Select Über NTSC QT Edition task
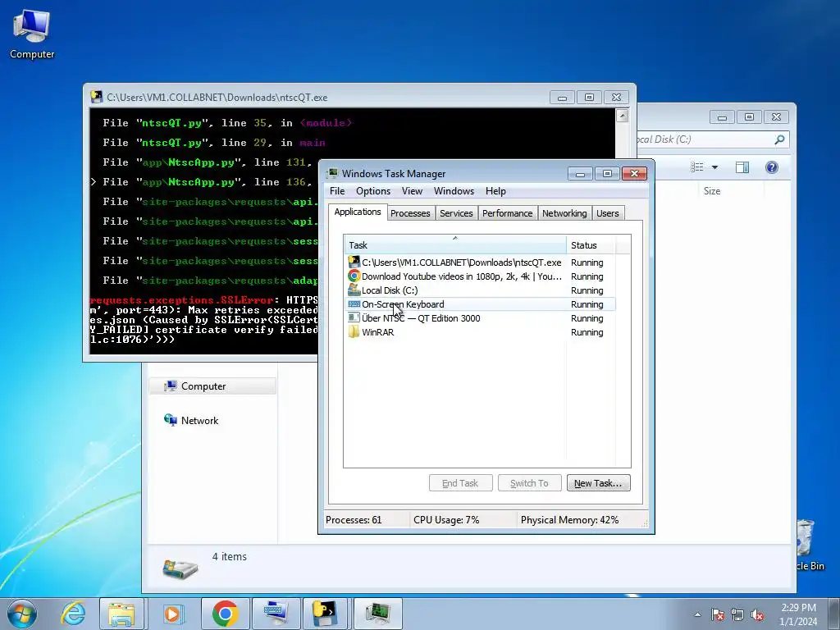 coord(480,318)
